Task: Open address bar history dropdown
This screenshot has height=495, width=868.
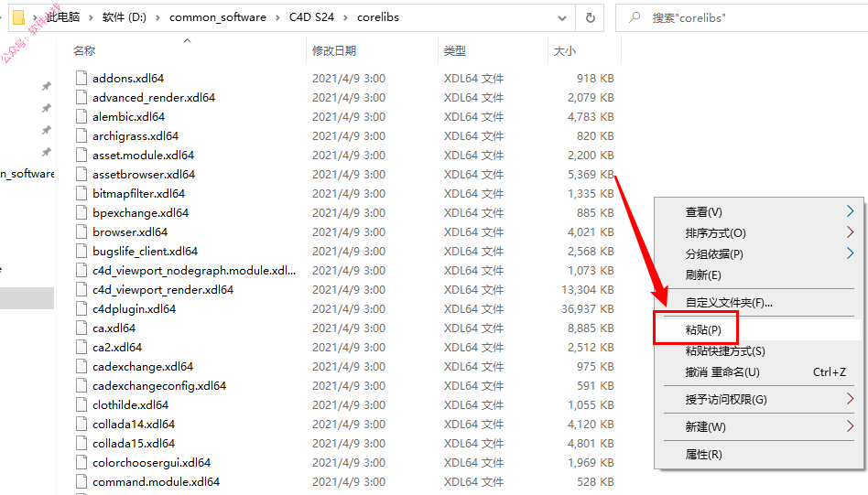Action: click(562, 17)
